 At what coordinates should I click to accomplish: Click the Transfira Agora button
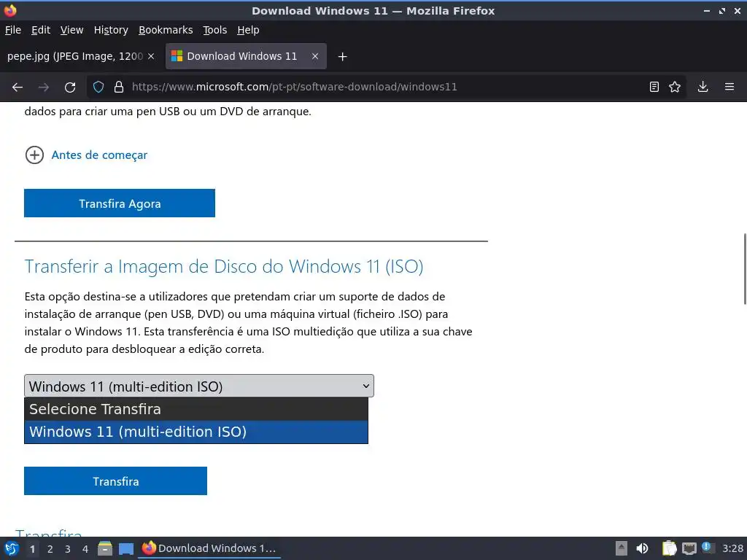point(120,203)
